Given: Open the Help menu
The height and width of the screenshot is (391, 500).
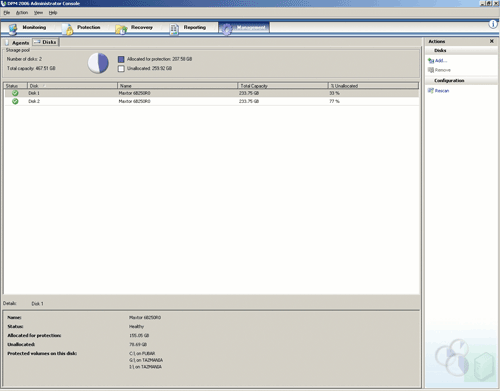Looking at the screenshot, I should click(x=53, y=13).
